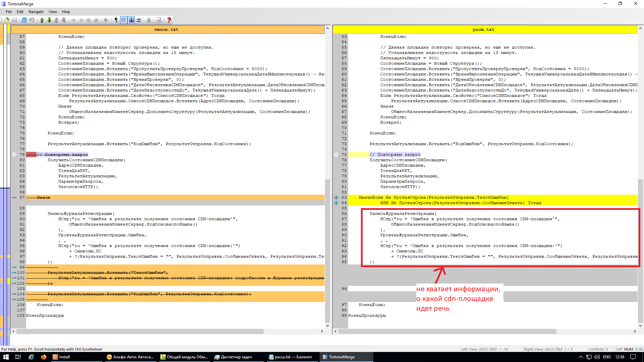
Task: Click 'КонецПроцедуры' line in left pane
Action: tap(45, 315)
